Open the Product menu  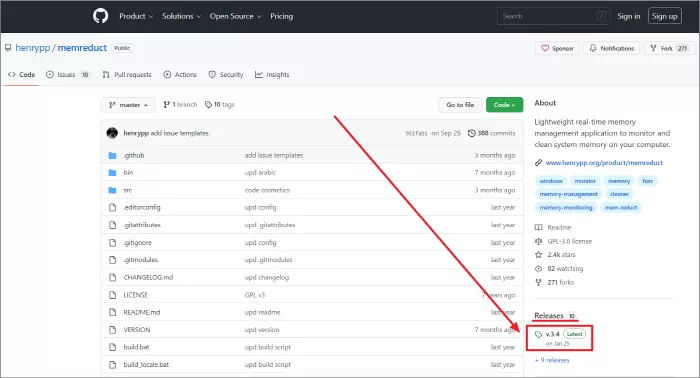click(136, 16)
